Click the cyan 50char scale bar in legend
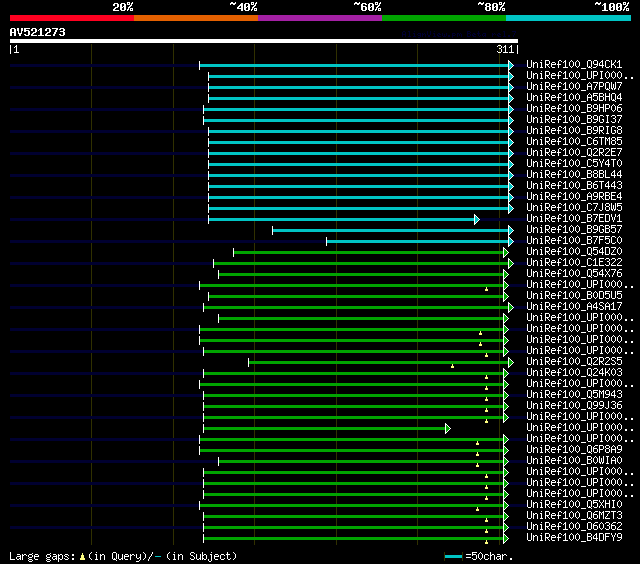 [453, 557]
